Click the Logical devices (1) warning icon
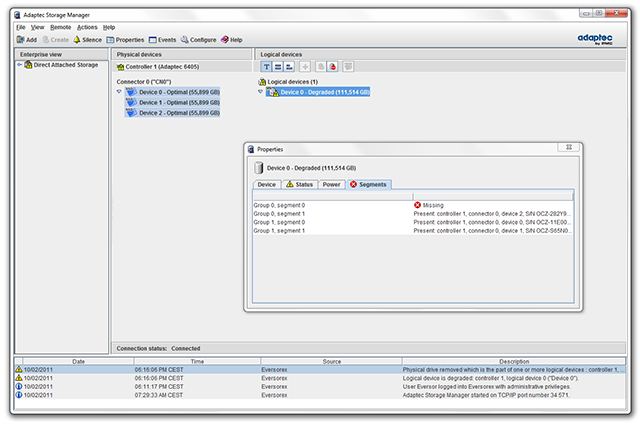640x424 pixels. click(x=262, y=82)
